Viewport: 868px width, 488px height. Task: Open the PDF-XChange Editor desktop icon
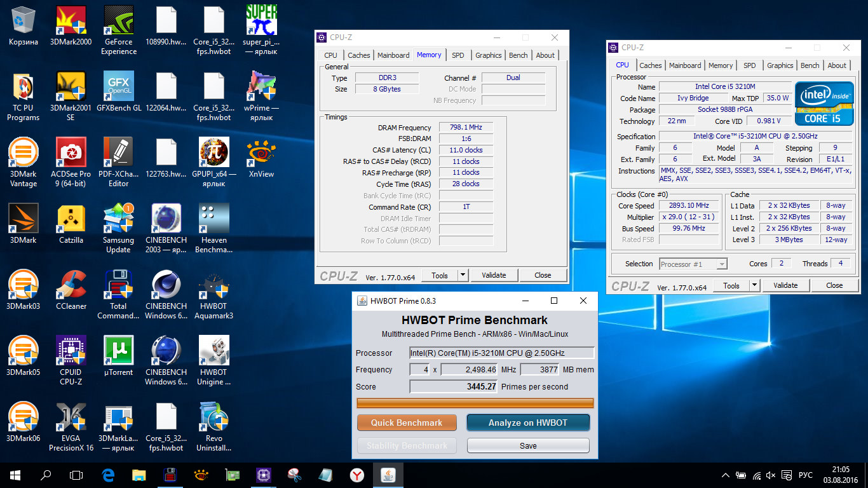click(119, 163)
